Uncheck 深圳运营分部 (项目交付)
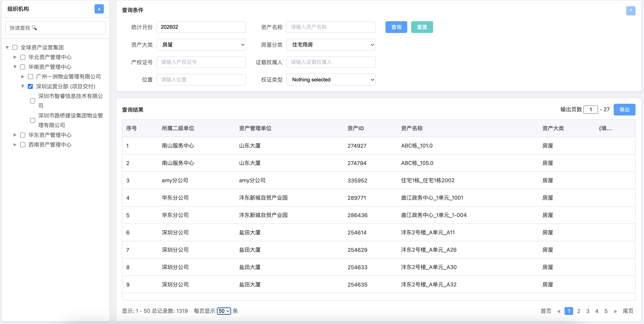 (x=30, y=86)
